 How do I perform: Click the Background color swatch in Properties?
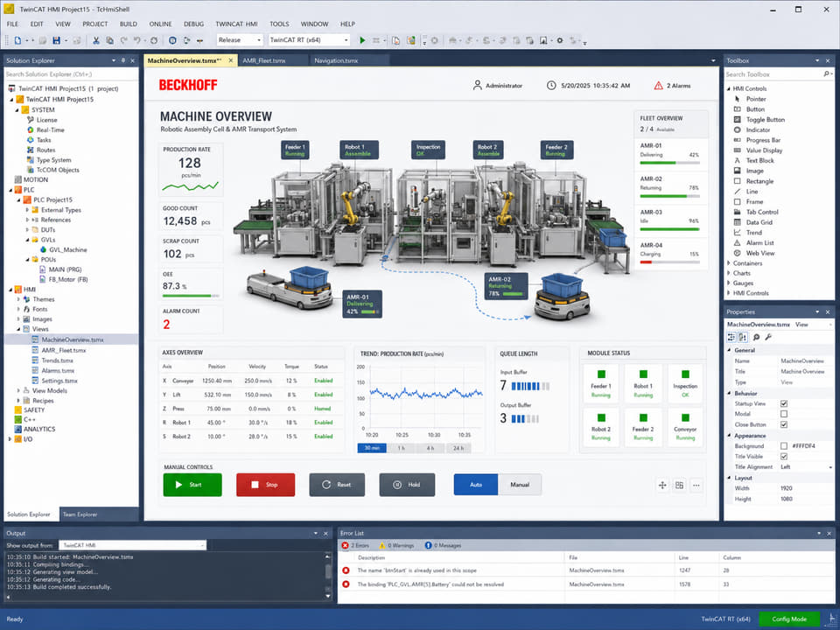(x=784, y=445)
